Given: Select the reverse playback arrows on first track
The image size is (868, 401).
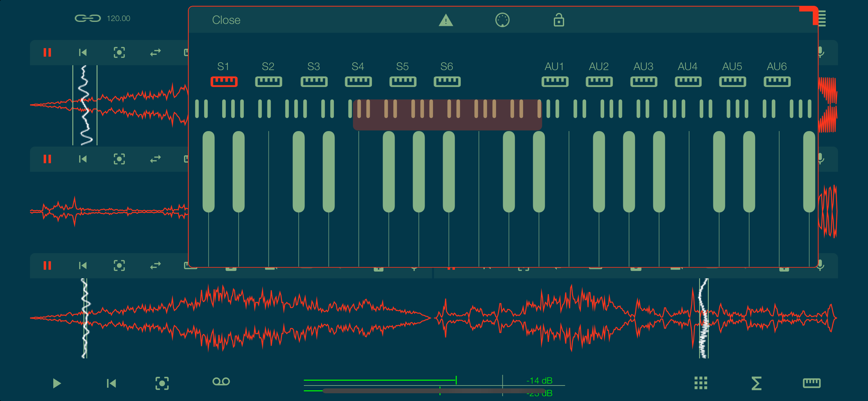Looking at the screenshot, I should [155, 53].
